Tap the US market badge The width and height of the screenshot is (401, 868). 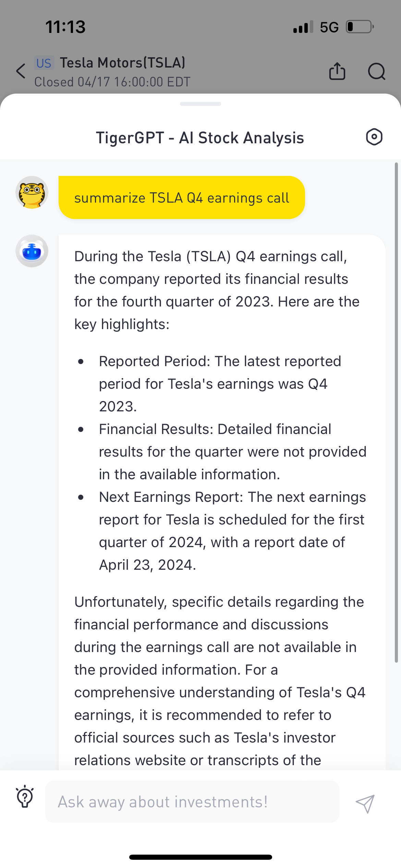tap(44, 63)
